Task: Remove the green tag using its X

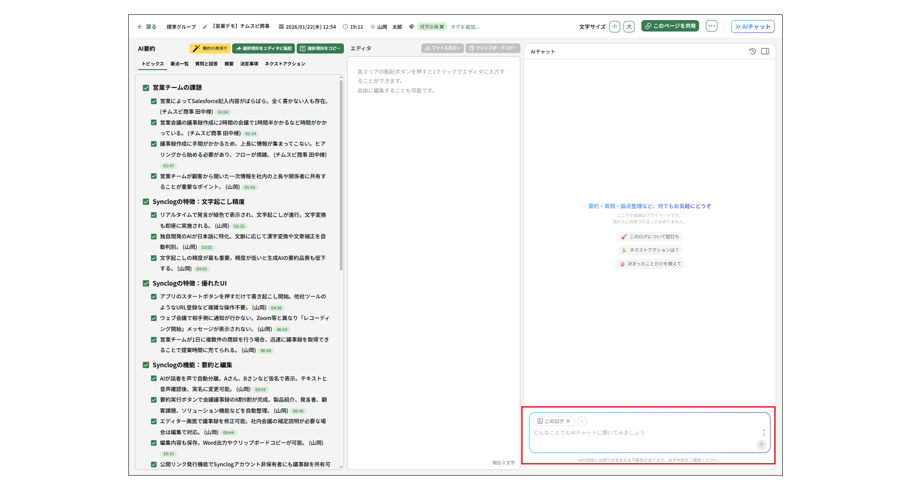Action: (x=442, y=27)
